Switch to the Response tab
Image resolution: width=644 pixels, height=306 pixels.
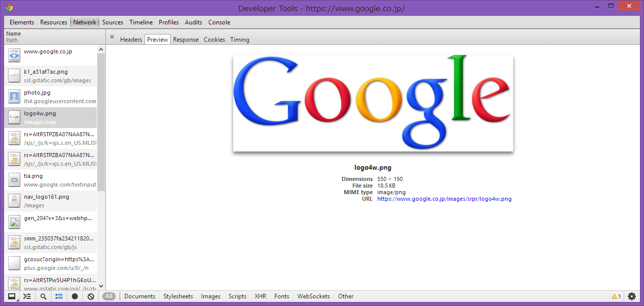[x=186, y=40]
